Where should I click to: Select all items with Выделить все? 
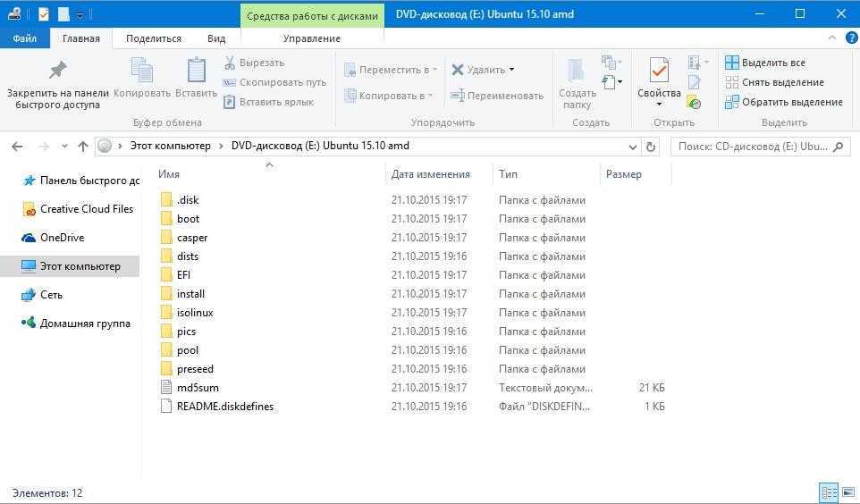(764, 63)
